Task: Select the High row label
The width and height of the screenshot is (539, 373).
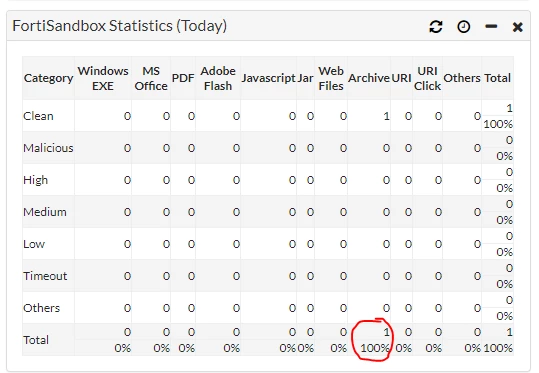Action: click(x=35, y=180)
